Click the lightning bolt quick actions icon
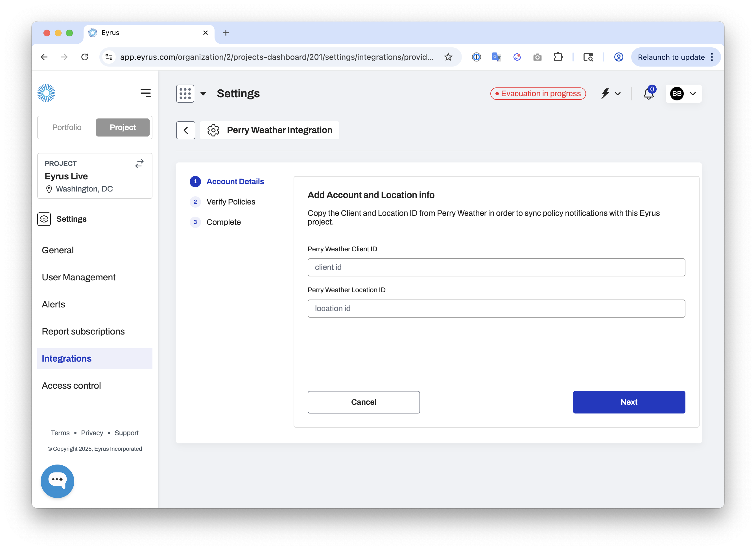The height and width of the screenshot is (550, 756). point(605,94)
